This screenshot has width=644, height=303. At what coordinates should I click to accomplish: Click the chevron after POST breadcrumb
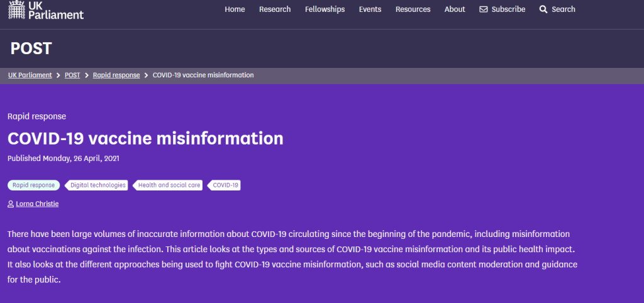point(87,75)
